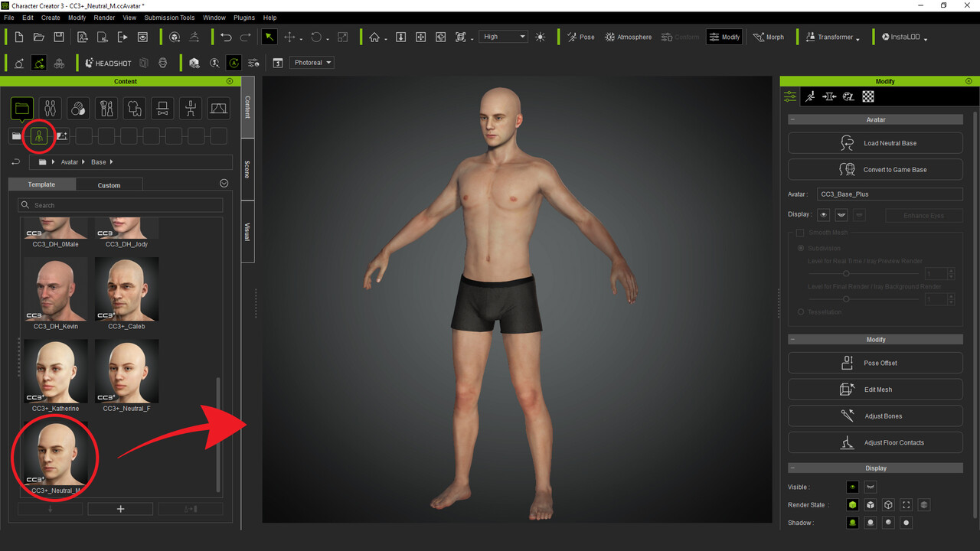
Task: Select the Subdivision radio button
Action: pos(801,249)
